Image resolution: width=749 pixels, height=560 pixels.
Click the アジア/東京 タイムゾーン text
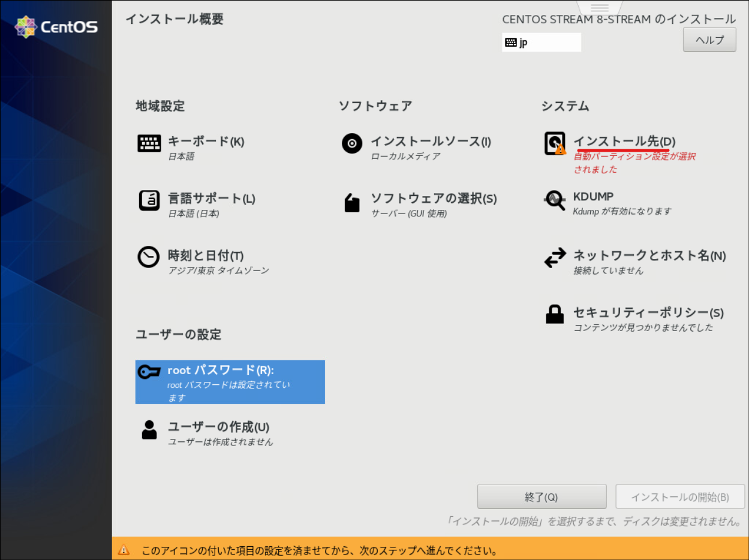tap(218, 270)
